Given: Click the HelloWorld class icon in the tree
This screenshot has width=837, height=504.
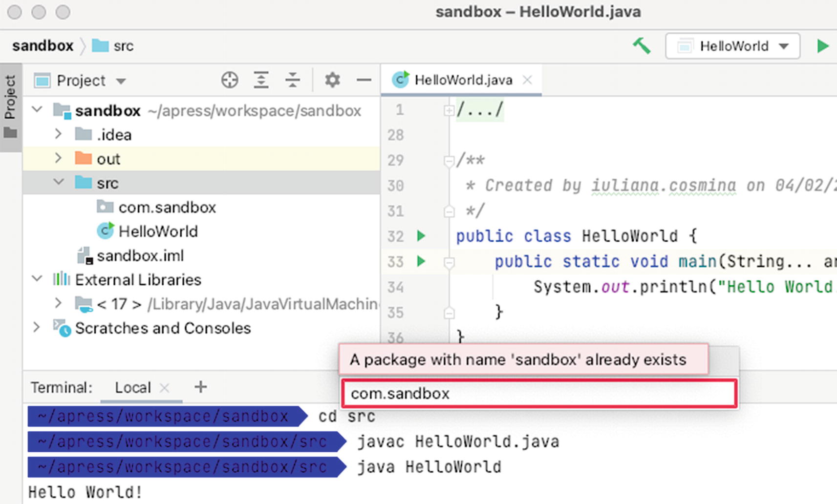Looking at the screenshot, I should tap(105, 230).
